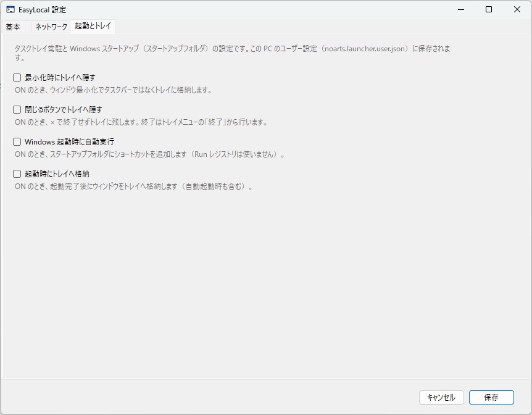Maximize the EasyLocal 設定 window
532x415 pixels.
pos(489,9)
